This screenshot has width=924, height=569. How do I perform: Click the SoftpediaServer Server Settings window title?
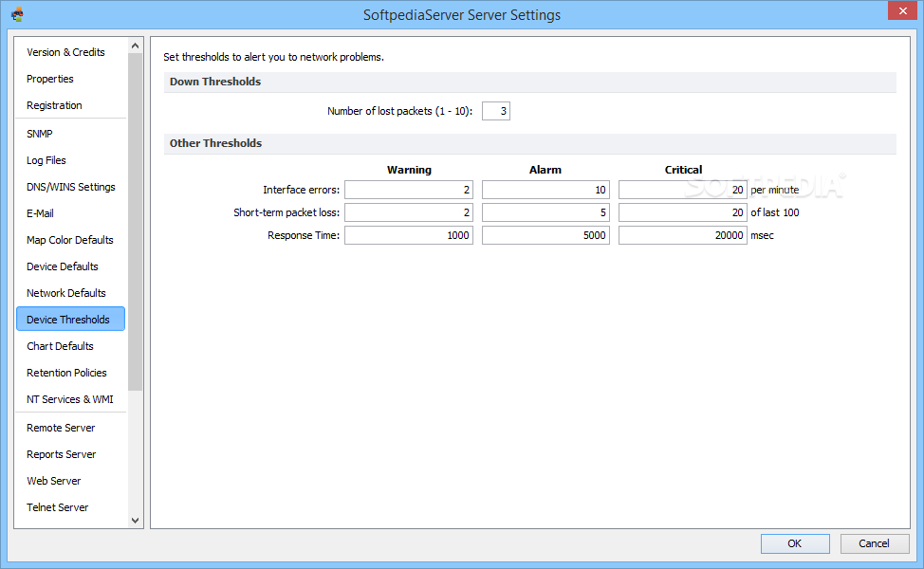[461, 15]
